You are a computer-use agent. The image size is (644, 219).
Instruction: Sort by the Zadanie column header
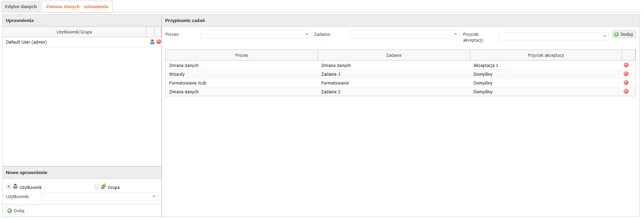tap(394, 55)
